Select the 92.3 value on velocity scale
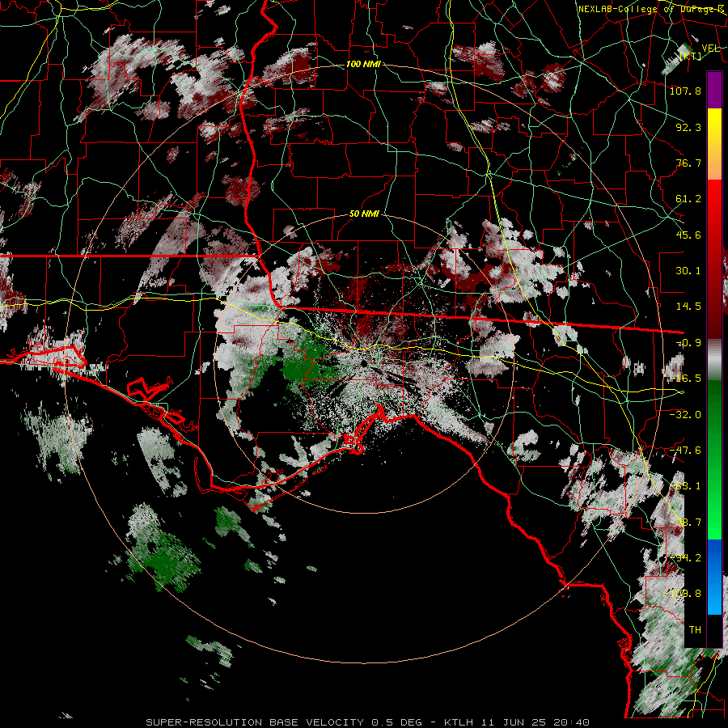 688,127
